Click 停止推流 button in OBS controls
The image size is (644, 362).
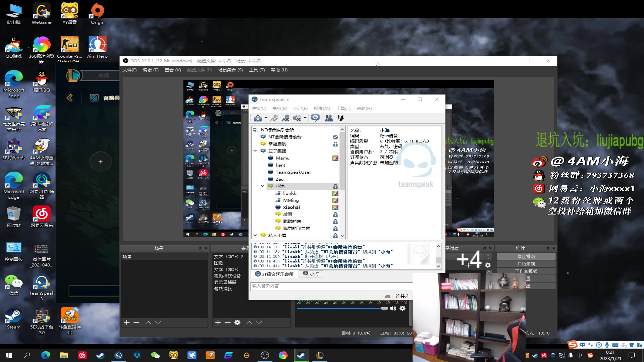(526, 256)
